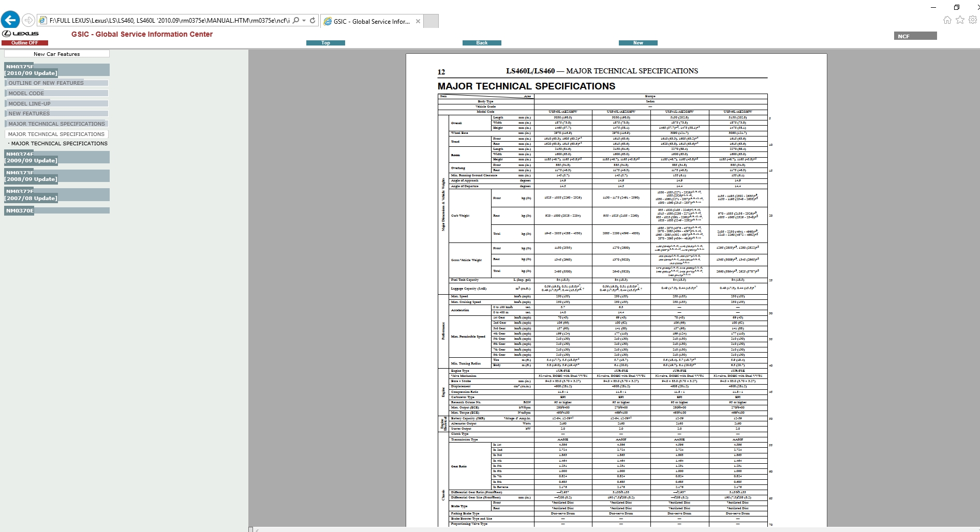980x532 pixels.
Task: Click the Back navigation button
Action: click(482, 43)
